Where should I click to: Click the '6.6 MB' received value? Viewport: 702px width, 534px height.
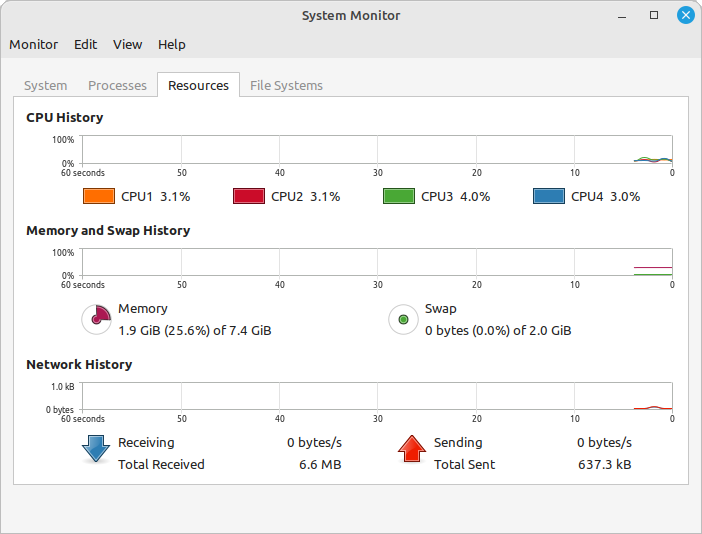tap(320, 465)
